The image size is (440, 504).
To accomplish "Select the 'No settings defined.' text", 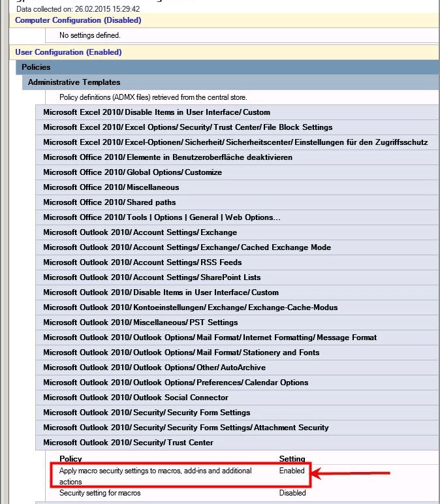I will point(89,35).
